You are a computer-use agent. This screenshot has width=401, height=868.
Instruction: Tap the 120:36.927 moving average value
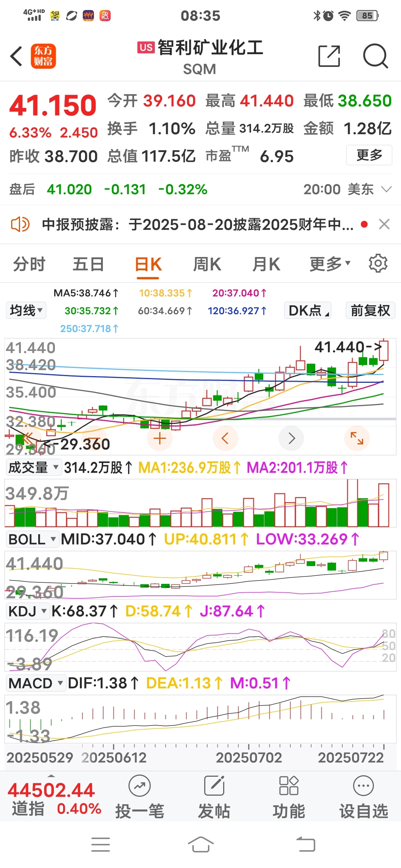click(237, 311)
